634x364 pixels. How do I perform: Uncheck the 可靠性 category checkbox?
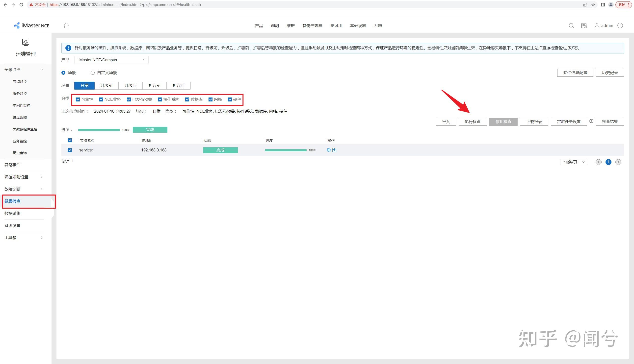coord(78,99)
